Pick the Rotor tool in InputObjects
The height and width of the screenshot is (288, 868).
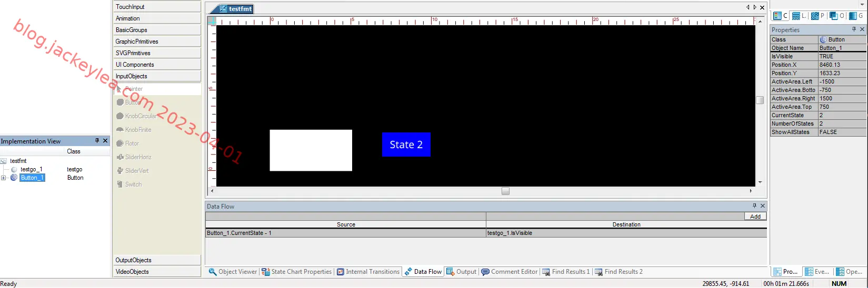(x=120, y=143)
